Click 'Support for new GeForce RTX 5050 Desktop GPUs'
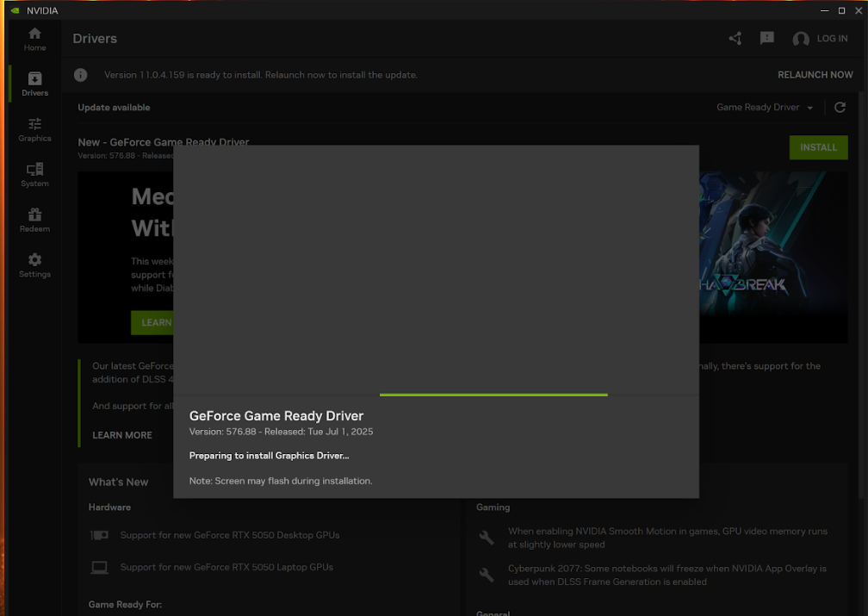This screenshot has height=616, width=868. (230, 535)
